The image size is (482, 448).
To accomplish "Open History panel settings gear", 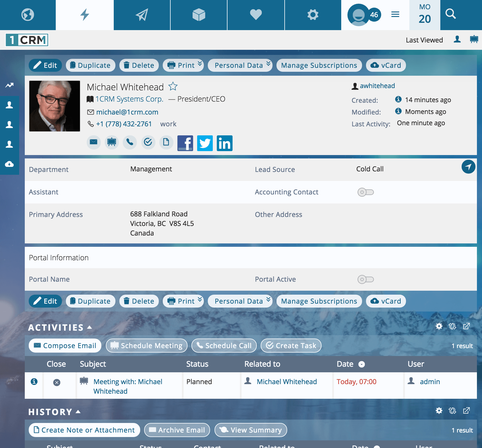I will click(439, 411).
